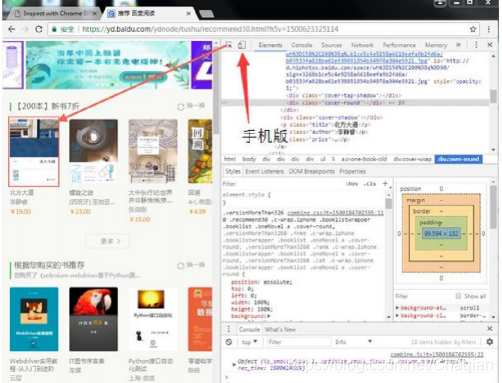Click the address bar URL
The image size is (502, 383).
pyautogui.click(x=210, y=29)
